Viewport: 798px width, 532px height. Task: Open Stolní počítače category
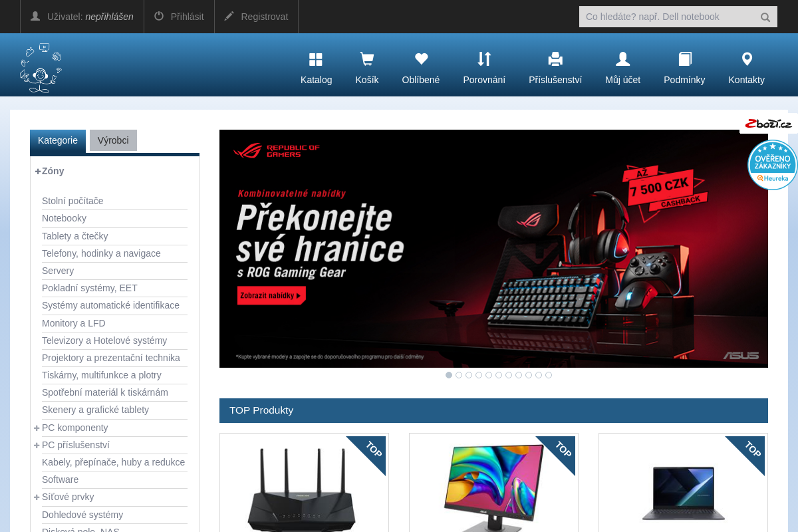[x=72, y=201]
